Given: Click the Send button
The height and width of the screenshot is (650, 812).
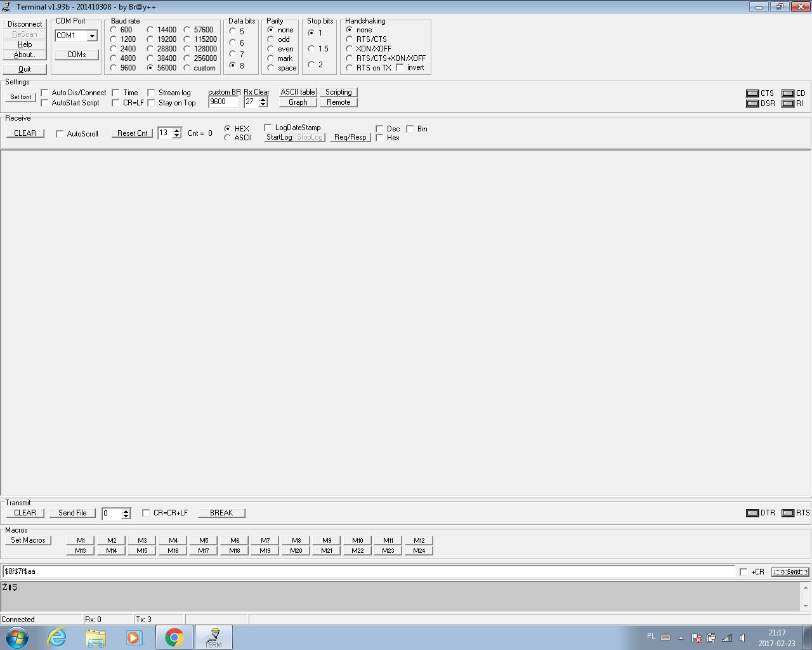Looking at the screenshot, I should tap(790, 572).
